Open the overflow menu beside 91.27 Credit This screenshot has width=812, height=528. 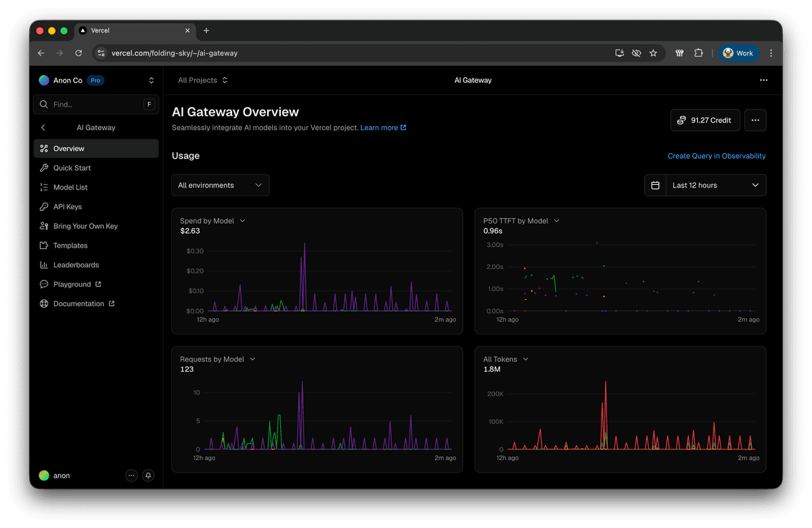pos(755,120)
